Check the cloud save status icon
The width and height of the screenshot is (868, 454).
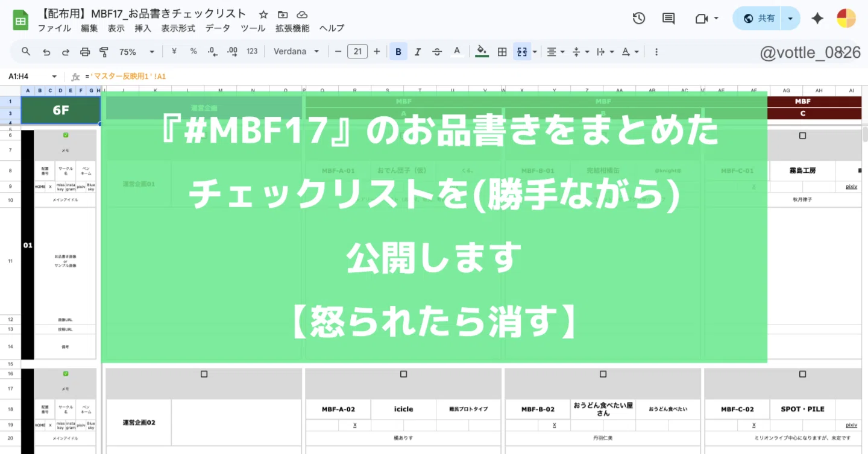coord(302,14)
